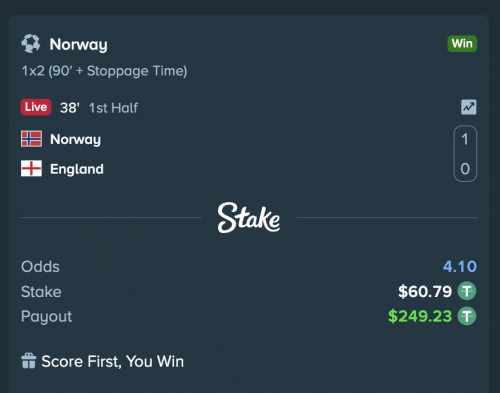Click the Stake logo in the divider
Image resolution: width=500 pixels, height=393 pixels.
tap(249, 218)
